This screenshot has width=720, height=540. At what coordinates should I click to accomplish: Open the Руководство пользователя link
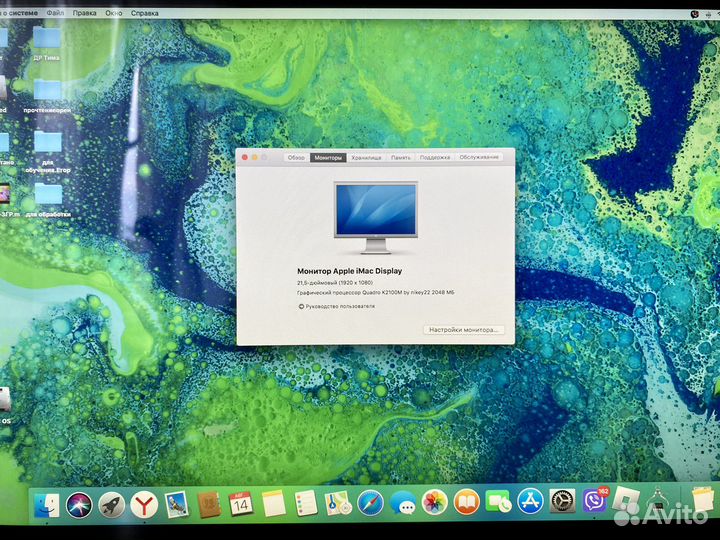(x=340, y=306)
